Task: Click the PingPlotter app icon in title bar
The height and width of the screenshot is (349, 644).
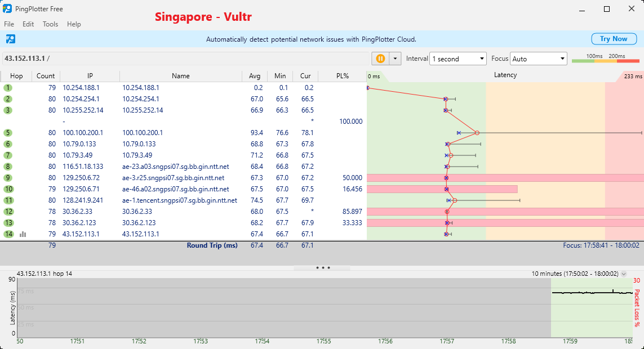Action: (7, 8)
